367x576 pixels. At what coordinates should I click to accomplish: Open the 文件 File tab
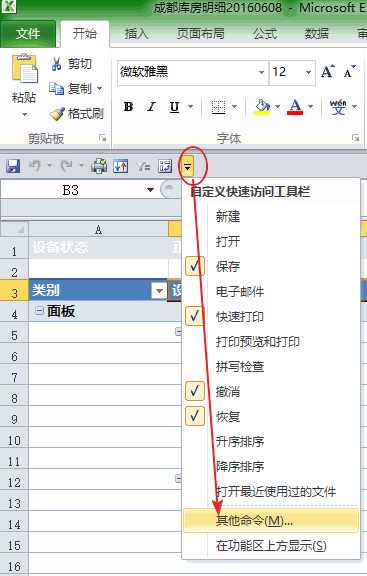pos(28,34)
